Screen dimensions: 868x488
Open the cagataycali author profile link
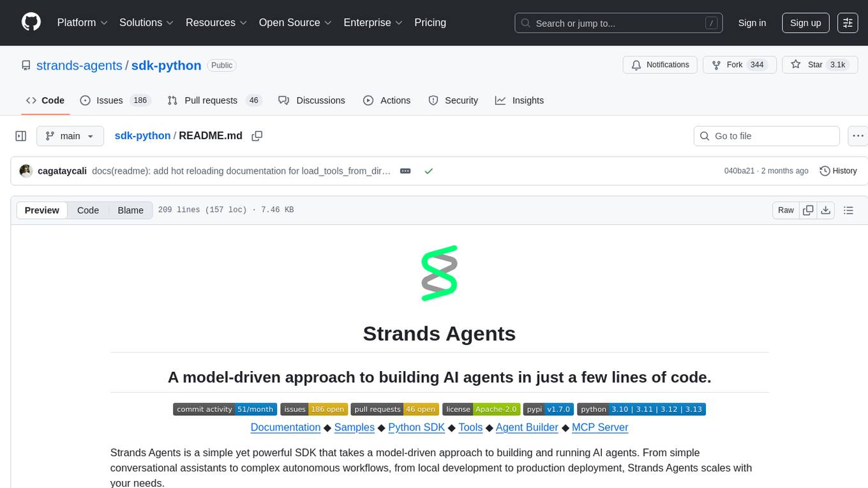tap(62, 171)
